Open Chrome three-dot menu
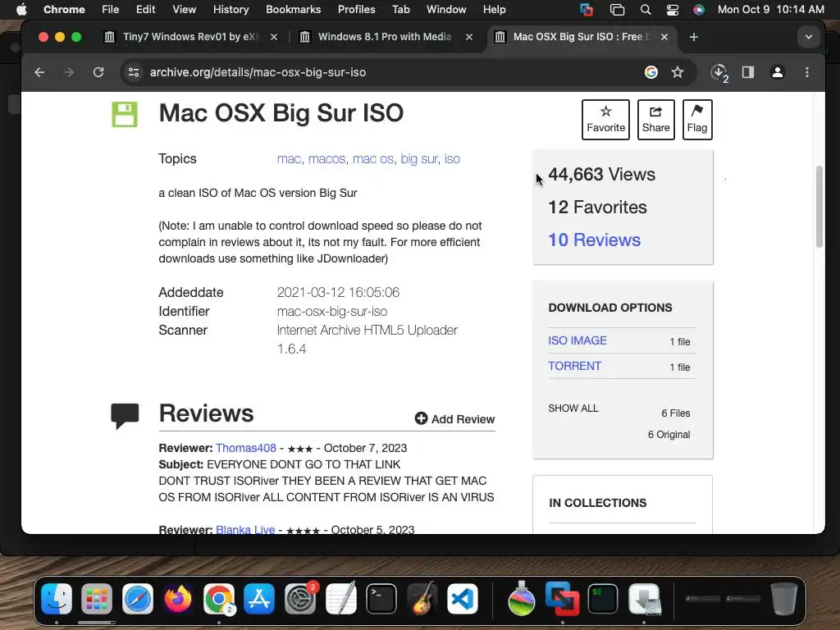Screen dimensions: 840x630 [x=807, y=72]
